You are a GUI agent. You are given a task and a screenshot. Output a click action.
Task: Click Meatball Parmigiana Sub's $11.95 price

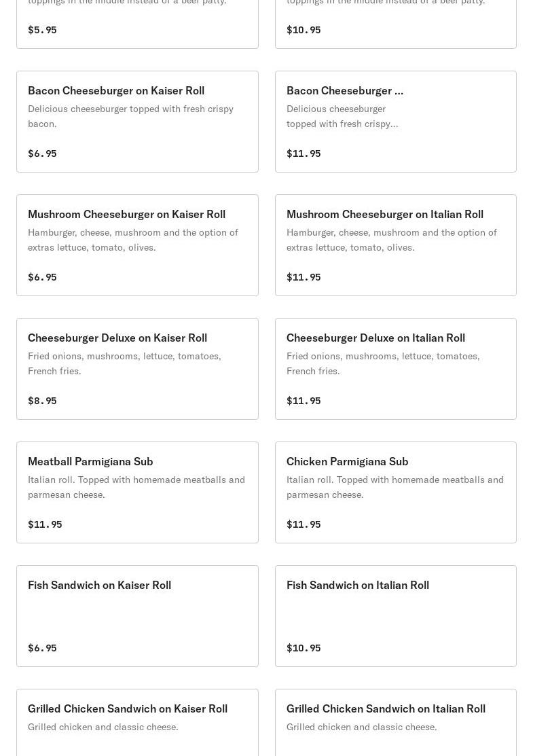(x=45, y=524)
